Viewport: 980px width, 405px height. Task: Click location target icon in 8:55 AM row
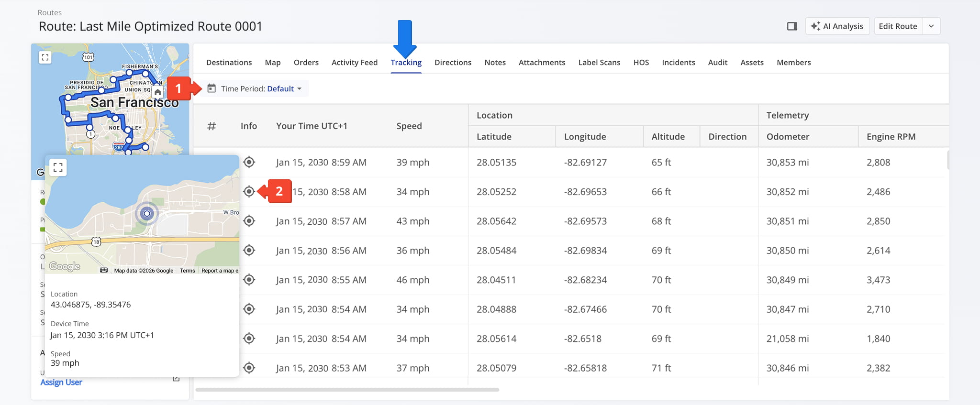249,280
